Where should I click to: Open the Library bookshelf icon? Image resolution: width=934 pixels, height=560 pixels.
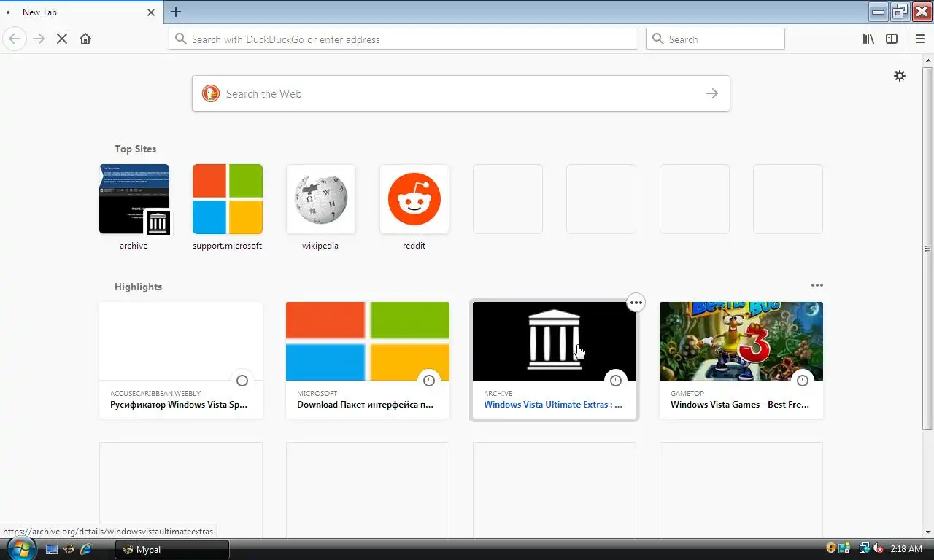[x=868, y=39]
